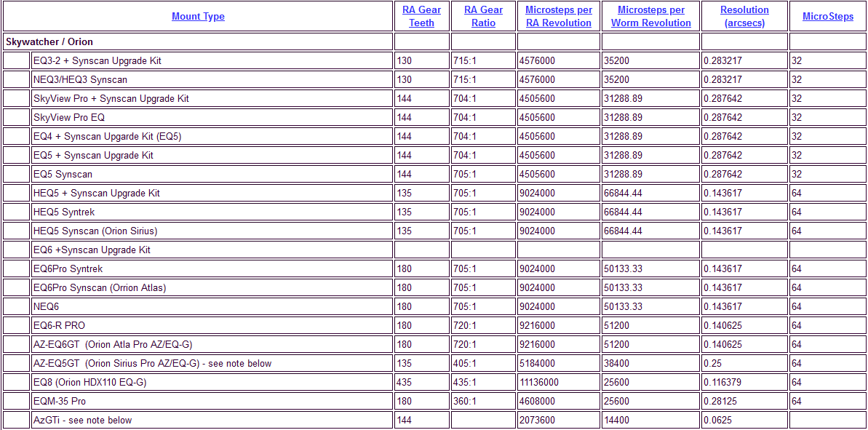Select the 0.25 resolution value

pos(713,364)
